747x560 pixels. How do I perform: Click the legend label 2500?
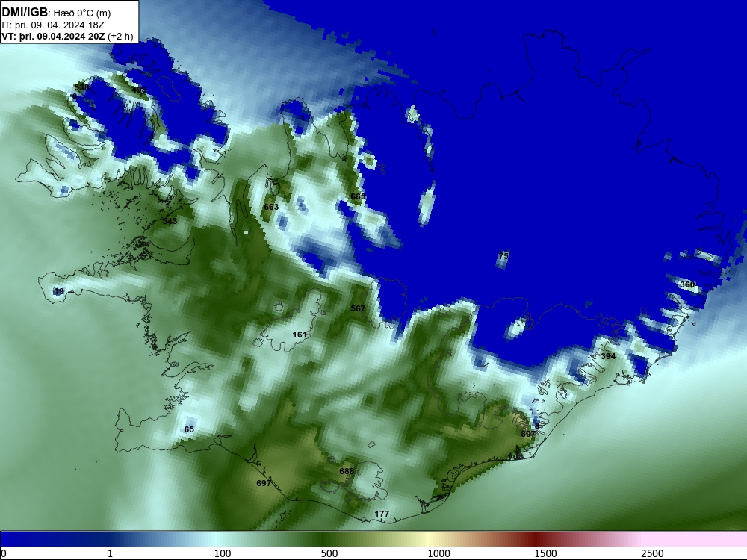(x=652, y=553)
